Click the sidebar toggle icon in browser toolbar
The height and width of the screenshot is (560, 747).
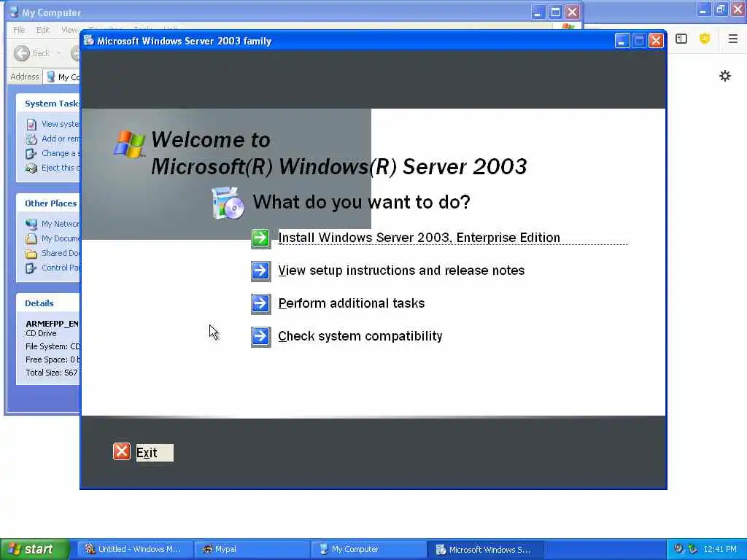tap(681, 39)
